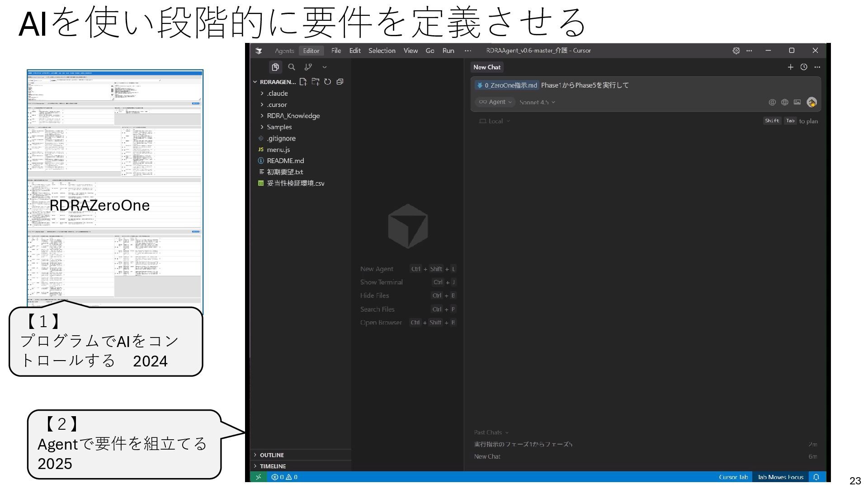Open the Source Control branch icon
Viewport: 868px width, 488px height.
pos(308,67)
